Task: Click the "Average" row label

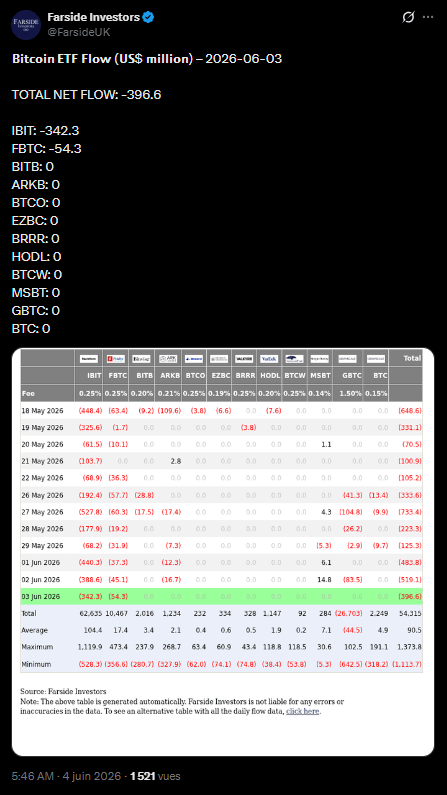Action: click(x=34, y=630)
